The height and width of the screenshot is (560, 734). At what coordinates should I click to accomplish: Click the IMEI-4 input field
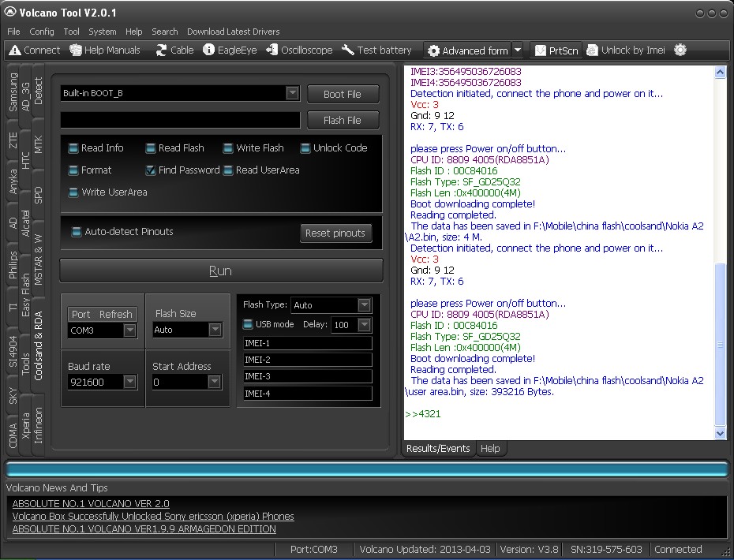(x=308, y=394)
